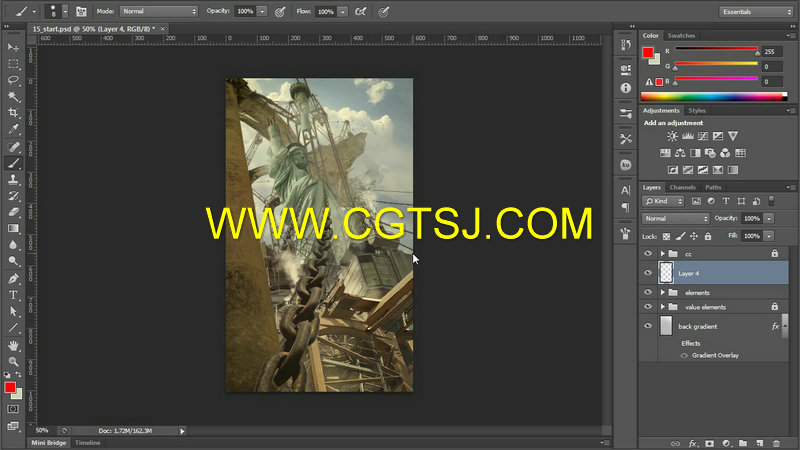Hide the back gradient layer
800x450 pixels.
click(648, 326)
